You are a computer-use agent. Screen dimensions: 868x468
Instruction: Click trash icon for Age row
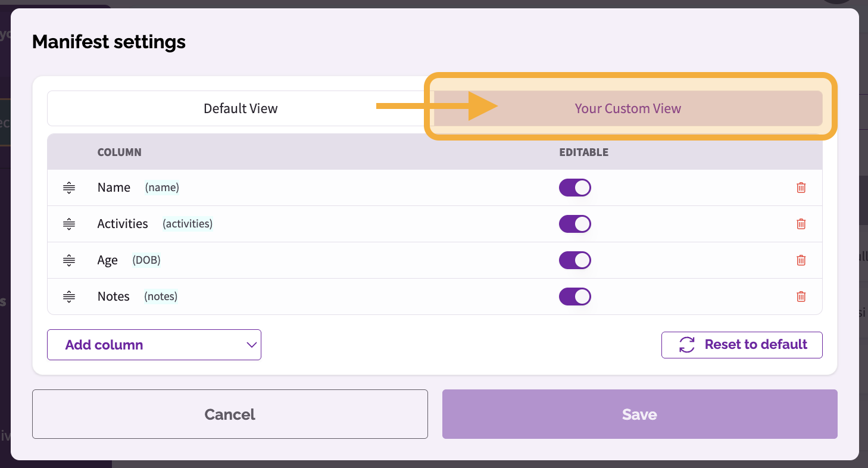801,260
